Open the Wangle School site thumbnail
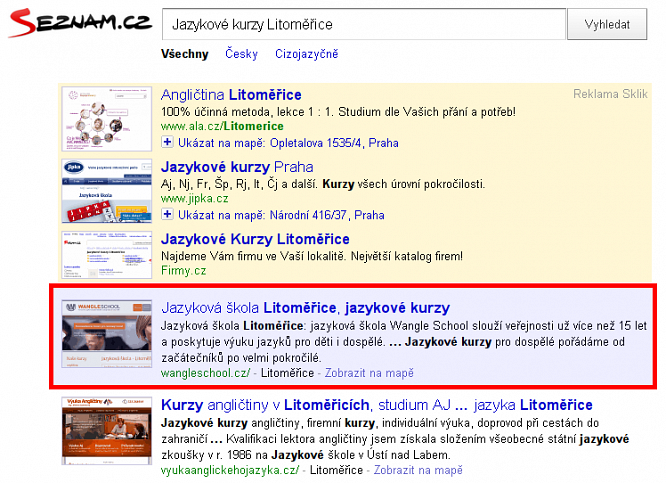 (x=107, y=333)
